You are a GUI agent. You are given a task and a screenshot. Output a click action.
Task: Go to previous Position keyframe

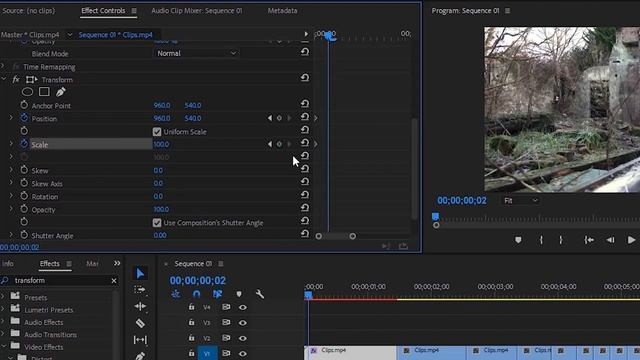tap(269, 118)
